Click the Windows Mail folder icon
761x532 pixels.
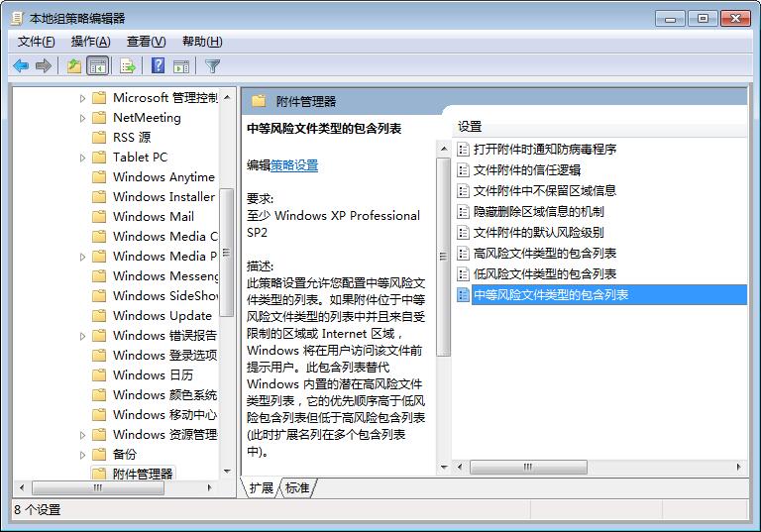(x=99, y=217)
